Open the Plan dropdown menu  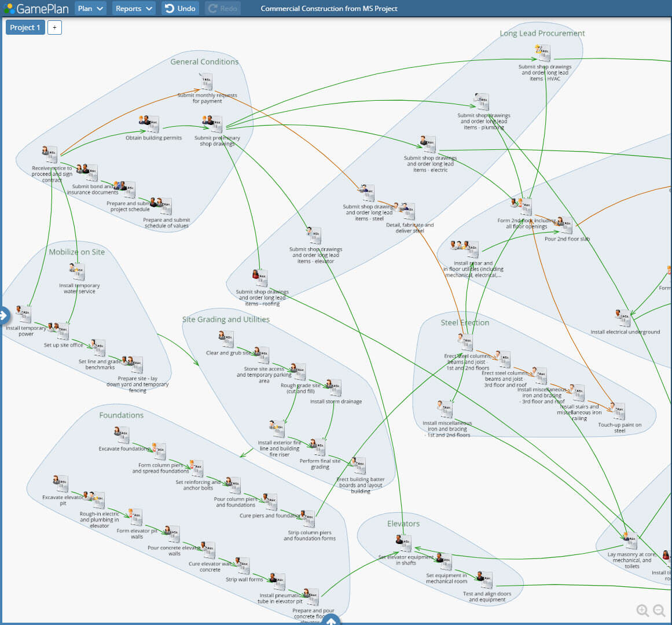coord(90,9)
